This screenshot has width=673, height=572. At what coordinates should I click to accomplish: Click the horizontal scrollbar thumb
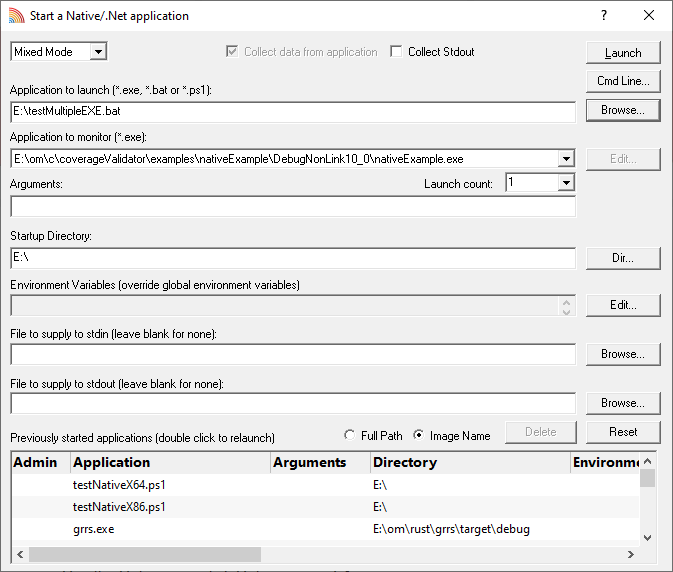[x=145, y=554]
